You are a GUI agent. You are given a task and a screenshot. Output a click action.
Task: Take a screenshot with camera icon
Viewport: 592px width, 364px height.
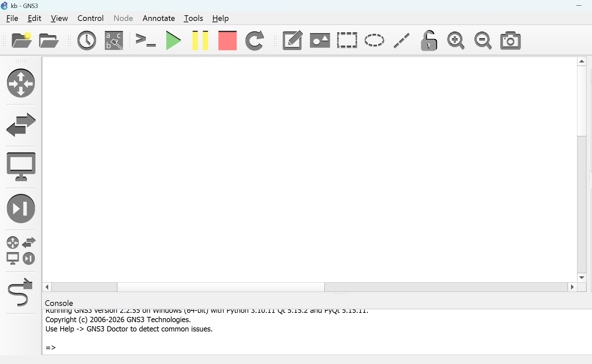510,41
